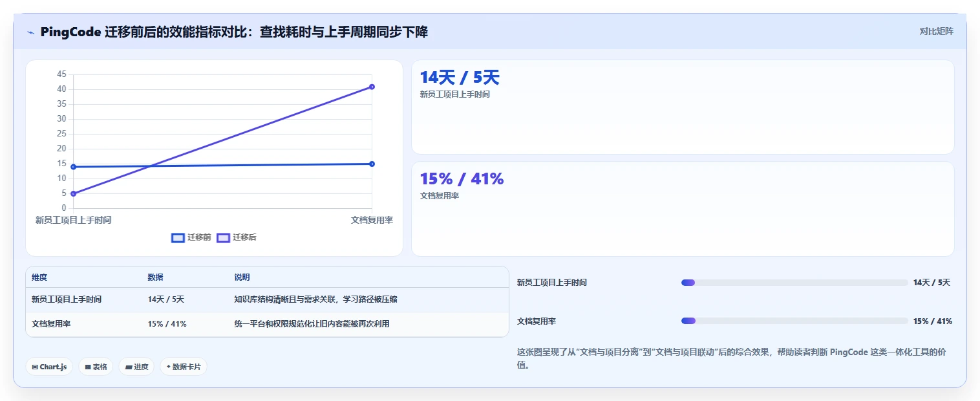Click table cell 15% / 41%
Image resolution: width=980 pixels, height=401 pixels.
pyautogui.click(x=167, y=324)
